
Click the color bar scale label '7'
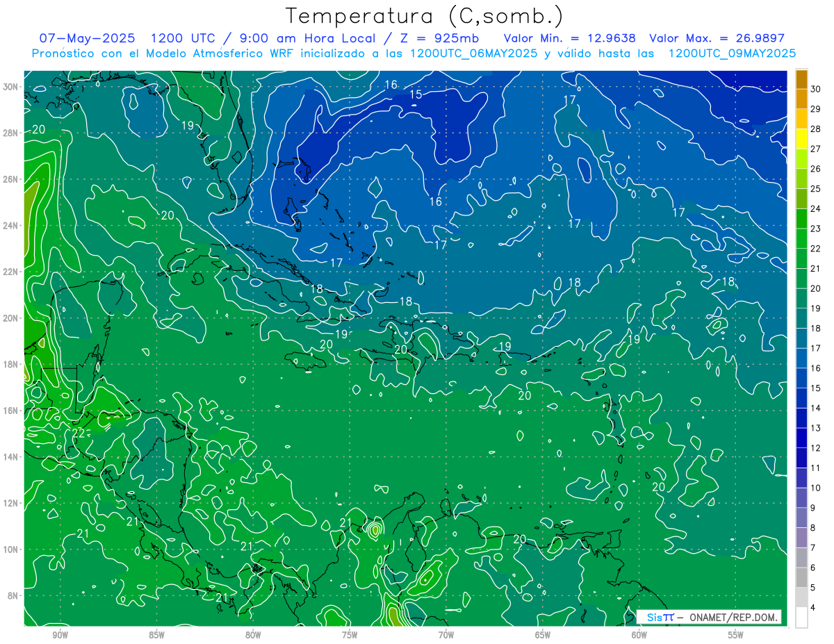pyautogui.click(x=813, y=547)
